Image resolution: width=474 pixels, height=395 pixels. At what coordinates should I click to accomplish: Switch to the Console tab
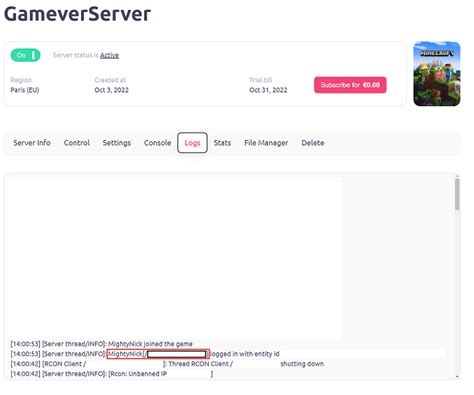[x=157, y=143]
